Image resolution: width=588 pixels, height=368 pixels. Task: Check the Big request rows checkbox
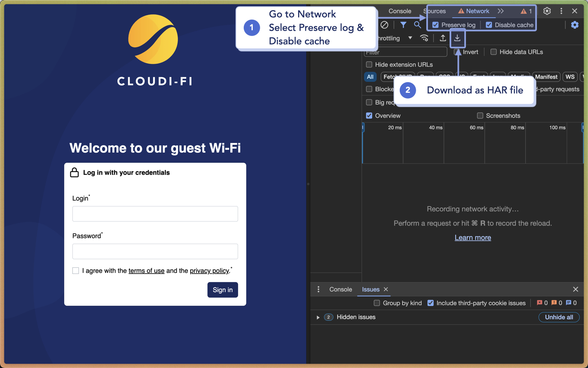pos(369,102)
